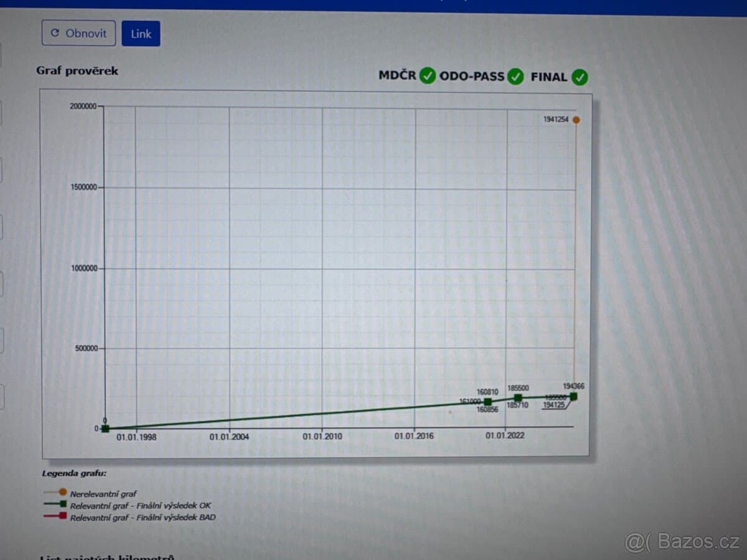Viewport: 747px width, 560px height.
Task: Click the green Finální výsledek OK legend marker
Action: click(62, 505)
